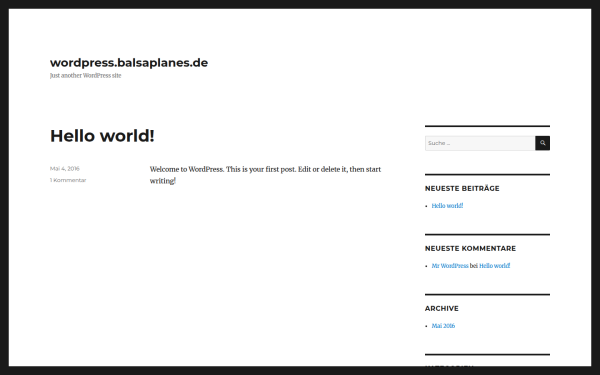Open the wordpress.balsaplanes.de site title link
The image size is (600, 375).
coord(129,62)
